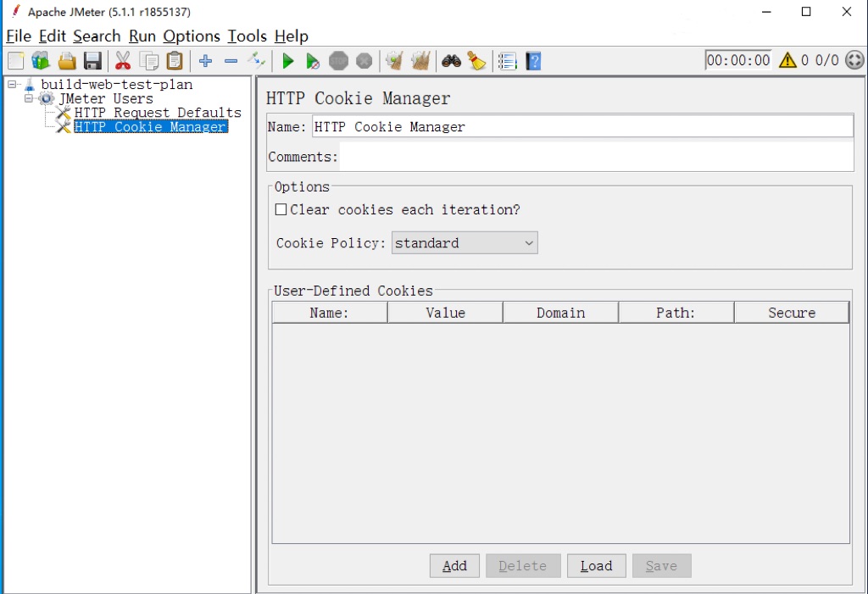Start the test with green play icon
The height and width of the screenshot is (594, 868).
(x=287, y=61)
